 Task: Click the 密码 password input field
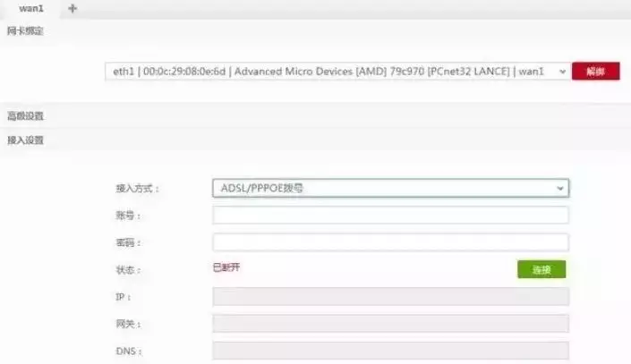click(x=391, y=242)
